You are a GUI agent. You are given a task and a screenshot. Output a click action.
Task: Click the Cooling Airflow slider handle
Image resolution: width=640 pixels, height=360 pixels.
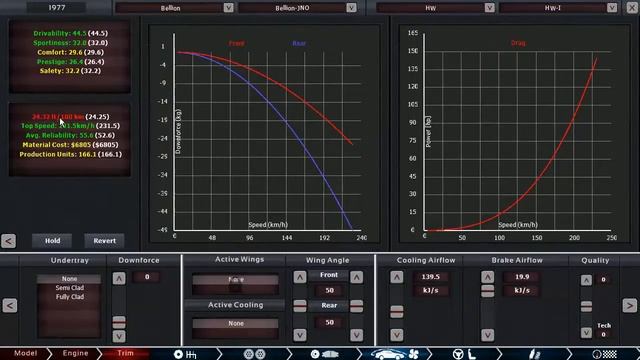[x=397, y=312]
